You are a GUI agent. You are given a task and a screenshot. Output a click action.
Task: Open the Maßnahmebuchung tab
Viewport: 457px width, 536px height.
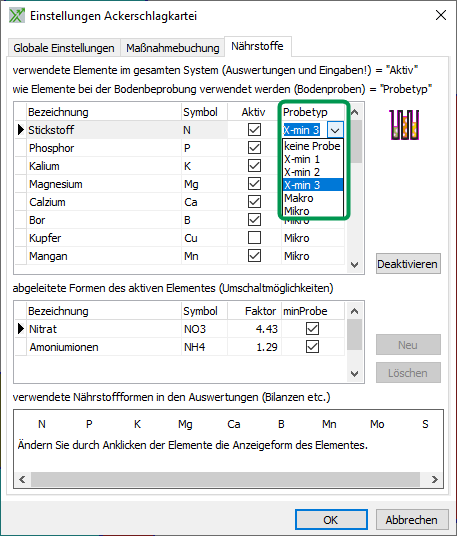pyautogui.click(x=173, y=48)
